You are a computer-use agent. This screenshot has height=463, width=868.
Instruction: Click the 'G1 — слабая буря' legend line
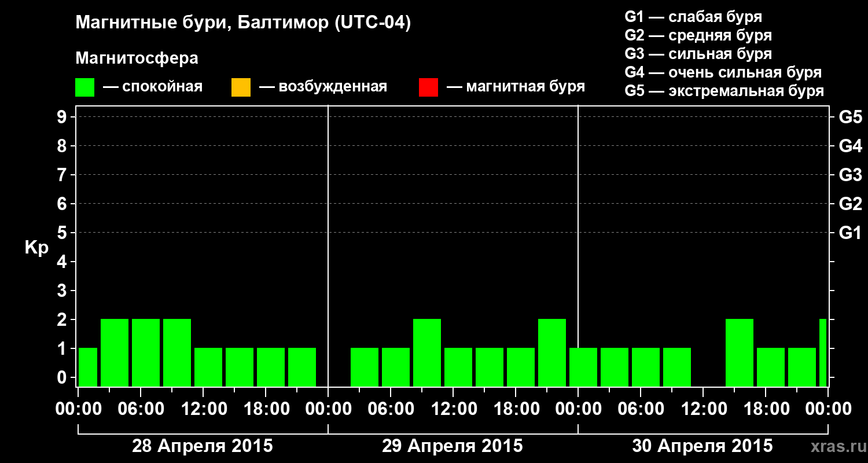pos(693,17)
